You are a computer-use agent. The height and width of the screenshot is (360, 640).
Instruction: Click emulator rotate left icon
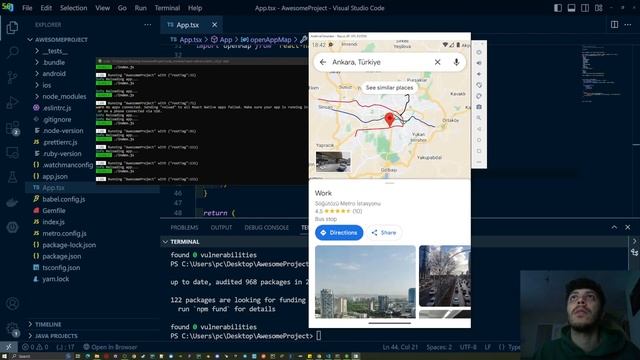click(479, 85)
